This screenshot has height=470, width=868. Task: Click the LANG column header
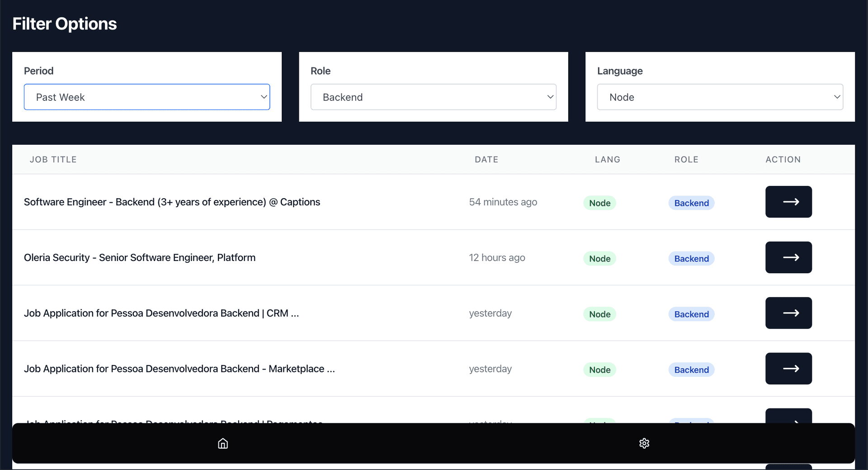pos(608,160)
